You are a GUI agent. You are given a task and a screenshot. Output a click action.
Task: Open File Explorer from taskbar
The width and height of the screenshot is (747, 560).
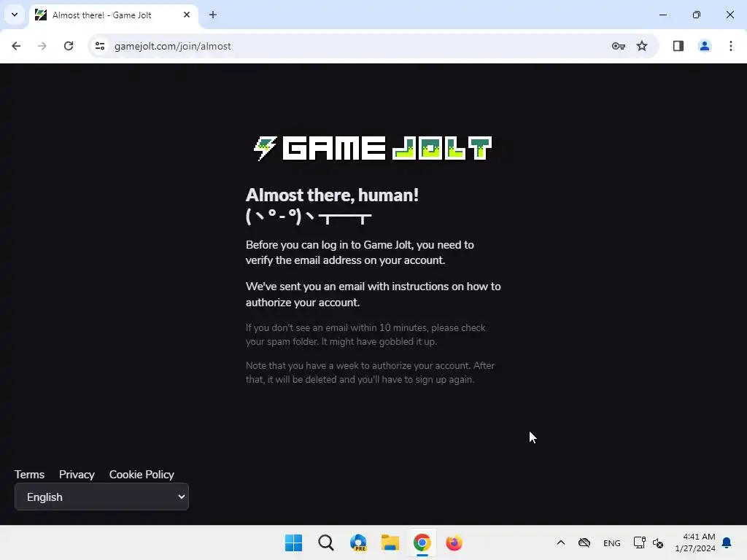pyautogui.click(x=390, y=542)
